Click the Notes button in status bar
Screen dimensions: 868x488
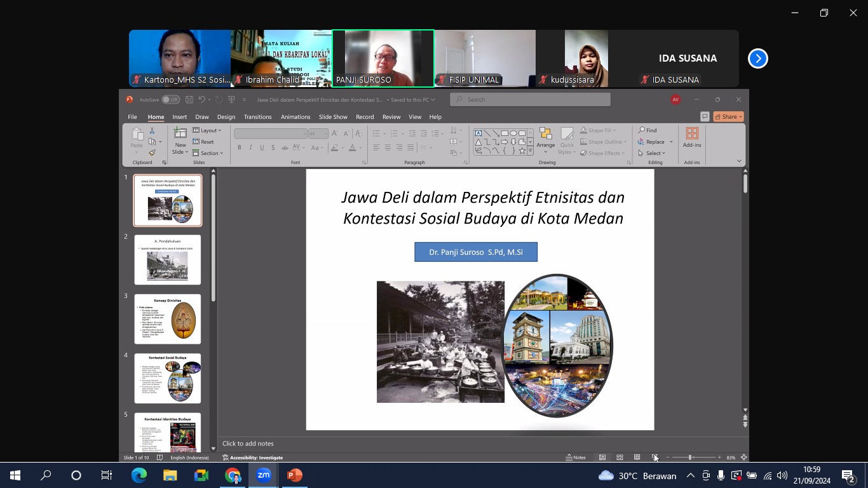click(576, 457)
